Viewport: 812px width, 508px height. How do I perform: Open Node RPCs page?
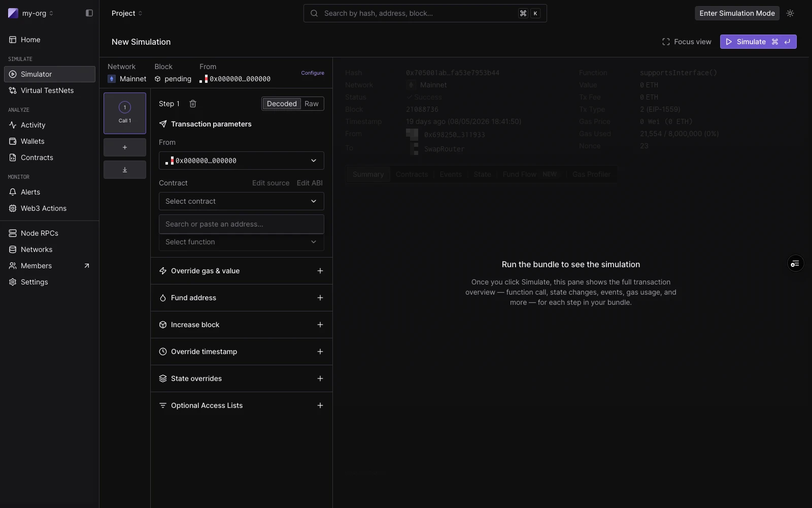(50, 233)
